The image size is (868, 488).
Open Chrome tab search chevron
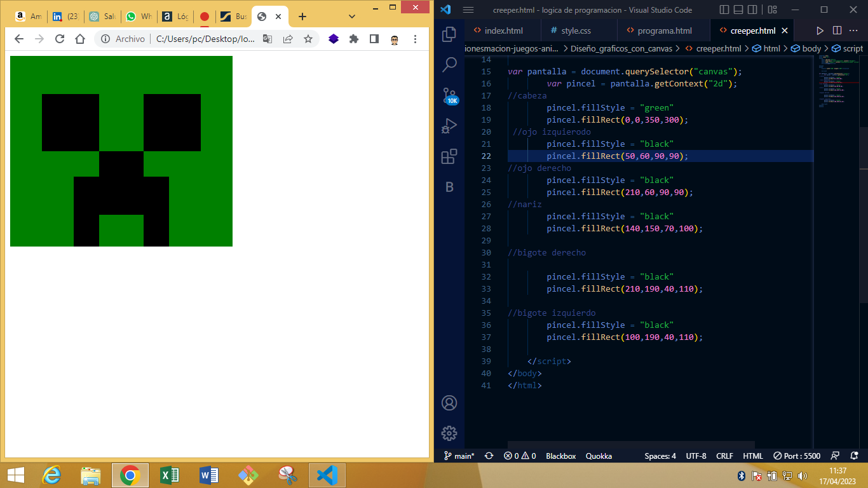coord(352,17)
